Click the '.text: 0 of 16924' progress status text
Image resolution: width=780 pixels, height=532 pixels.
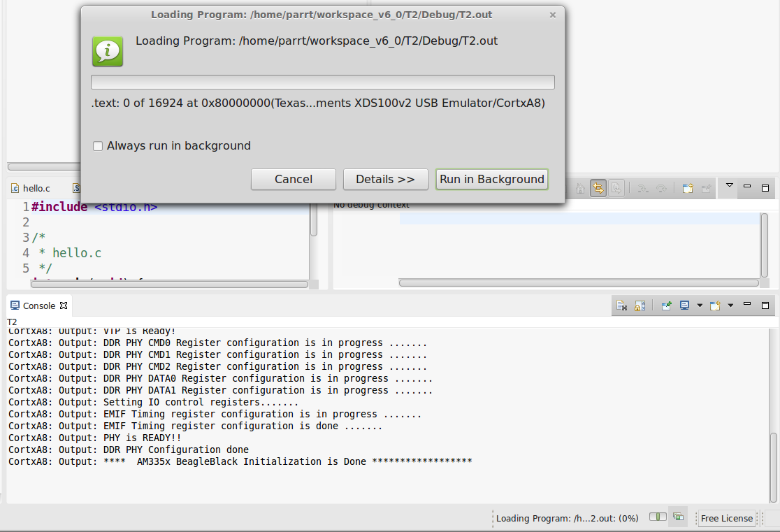pos(319,103)
